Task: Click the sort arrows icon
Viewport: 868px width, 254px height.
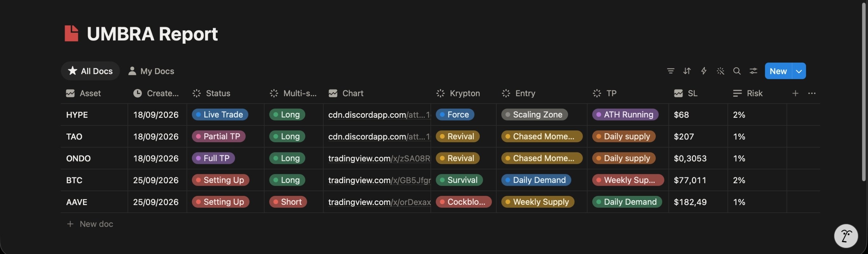Action: pos(687,71)
